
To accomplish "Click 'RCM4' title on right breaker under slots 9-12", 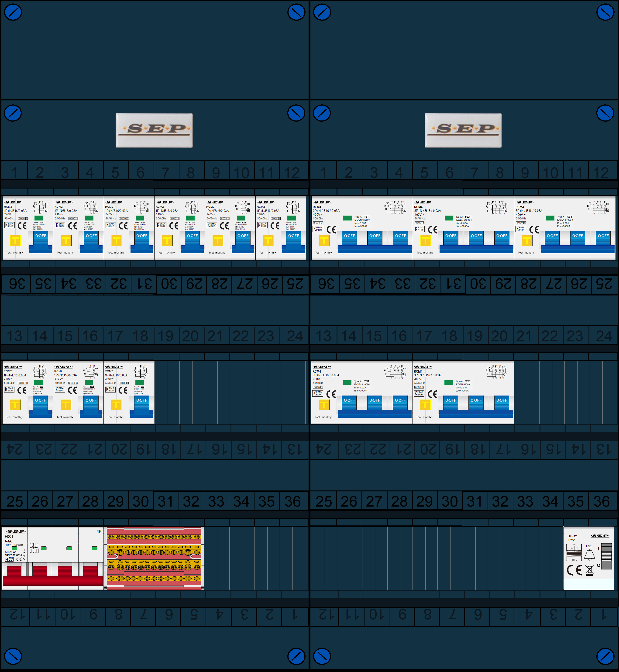I will pyautogui.click(x=519, y=207).
